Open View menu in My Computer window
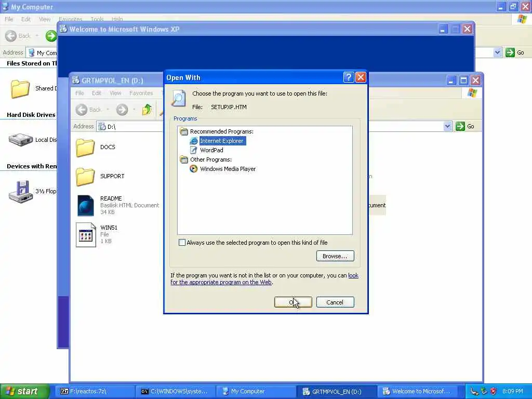Viewport: 532px width, 399px height. point(45,19)
